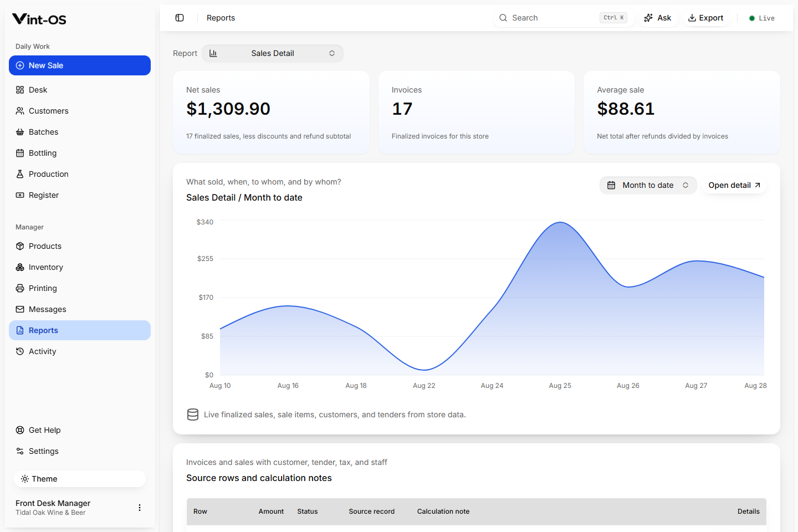Click the Export download icon
Viewport: 798px width, 532px height.
692,18
